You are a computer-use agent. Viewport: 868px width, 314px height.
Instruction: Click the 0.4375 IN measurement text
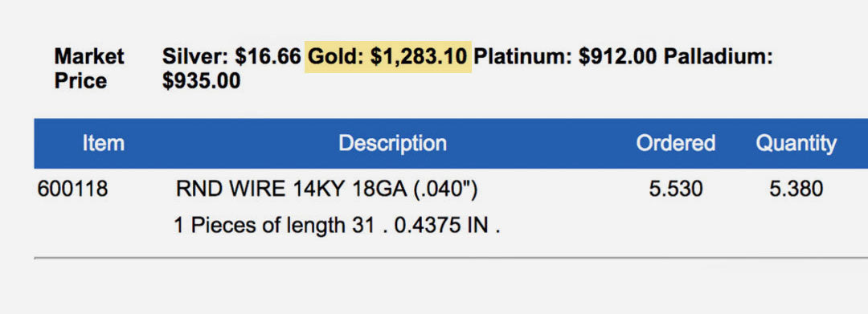(x=441, y=226)
